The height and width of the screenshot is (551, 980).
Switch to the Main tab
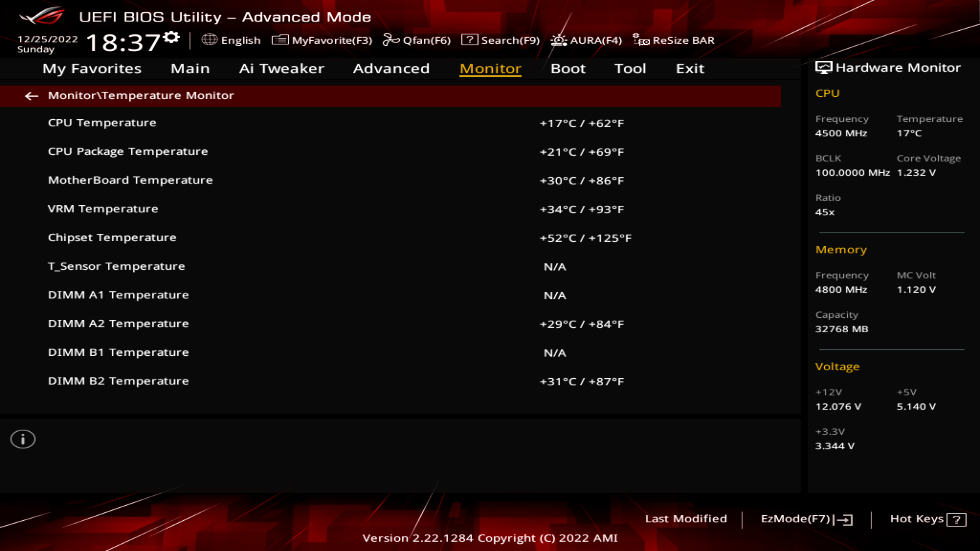coord(190,68)
